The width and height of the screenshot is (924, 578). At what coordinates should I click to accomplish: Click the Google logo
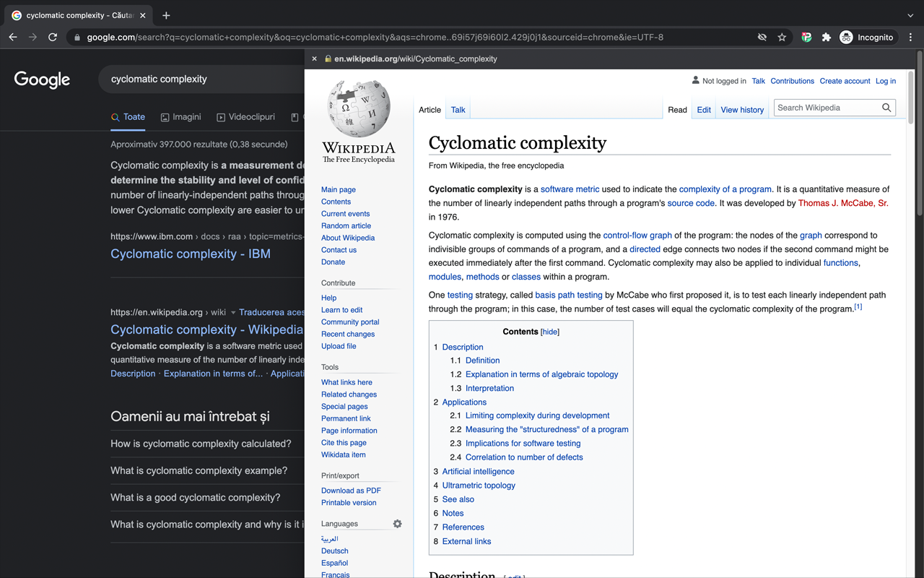42,79
